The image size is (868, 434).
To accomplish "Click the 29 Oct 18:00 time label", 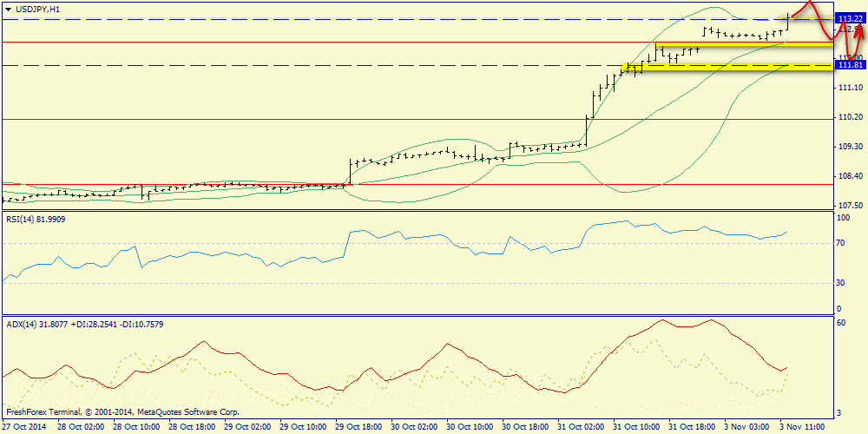I will click(x=357, y=427).
